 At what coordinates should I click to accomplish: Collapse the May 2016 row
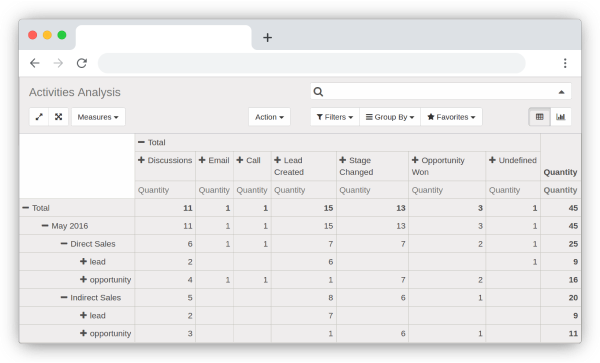[x=45, y=226]
